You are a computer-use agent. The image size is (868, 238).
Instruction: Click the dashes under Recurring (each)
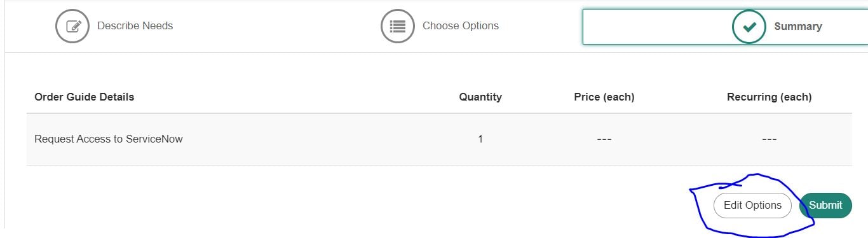click(770, 140)
